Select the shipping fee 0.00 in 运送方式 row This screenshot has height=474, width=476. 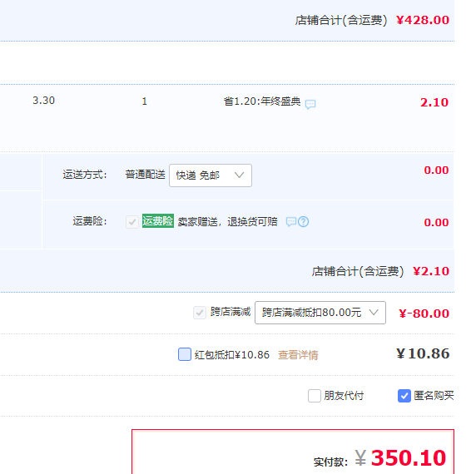(x=436, y=170)
